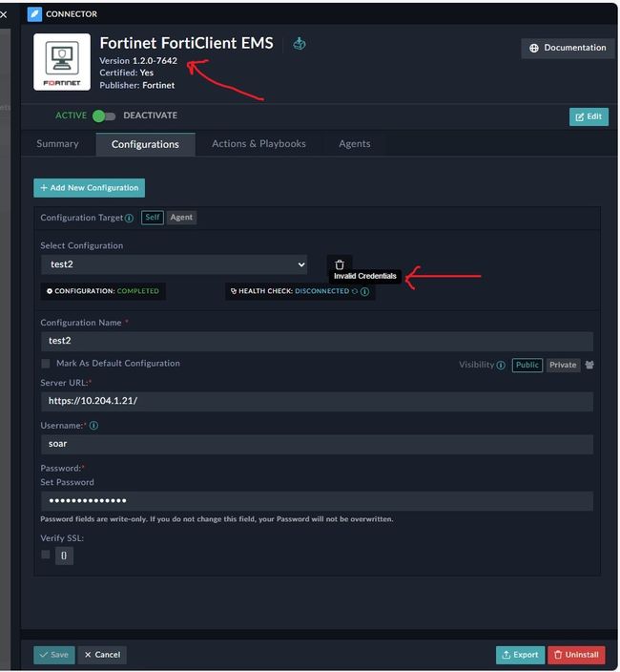Focus the Configuration Name field
This screenshot has width=620, height=672.
(317, 341)
